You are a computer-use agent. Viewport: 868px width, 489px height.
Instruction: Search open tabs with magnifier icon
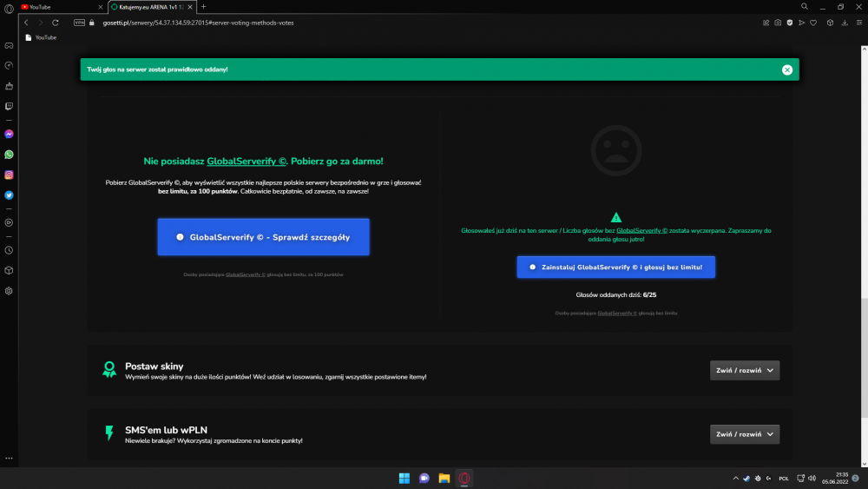[x=805, y=7]
